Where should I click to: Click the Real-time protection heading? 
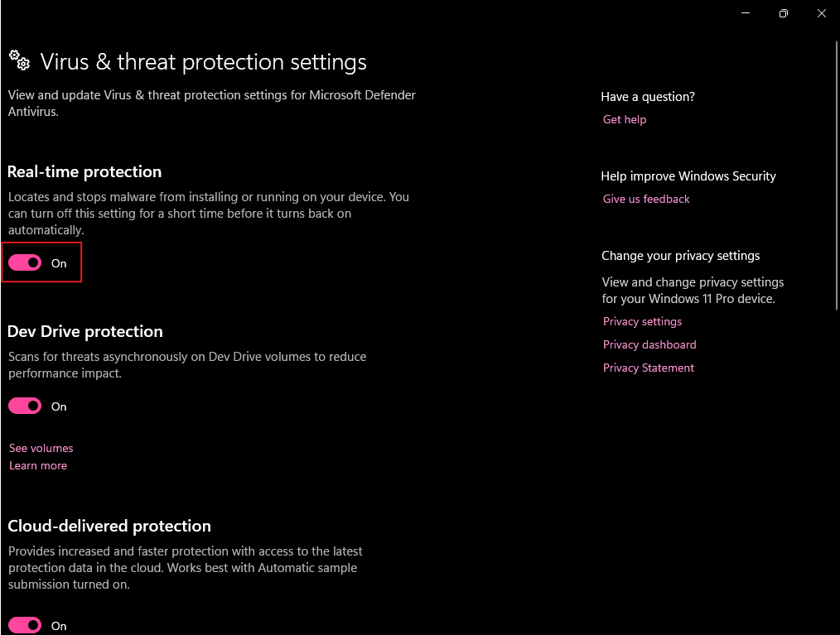(x=84, y=171)
